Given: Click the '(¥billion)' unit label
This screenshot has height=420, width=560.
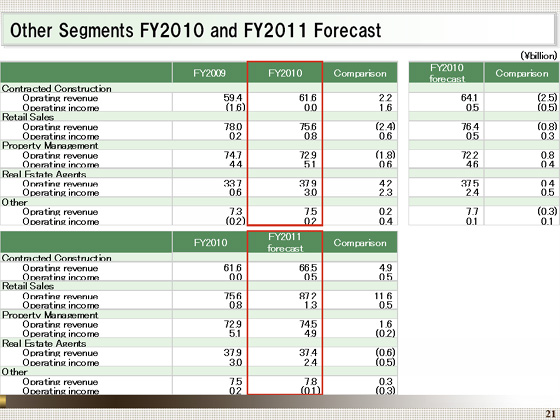Looking at the screenshot, I should 539,56.
